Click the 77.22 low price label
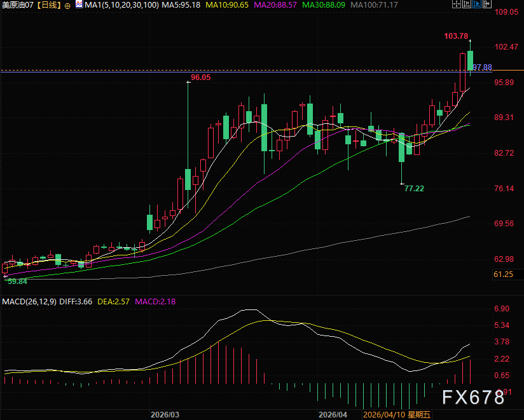This screenshot has width=524, height=420. point(414,189)
